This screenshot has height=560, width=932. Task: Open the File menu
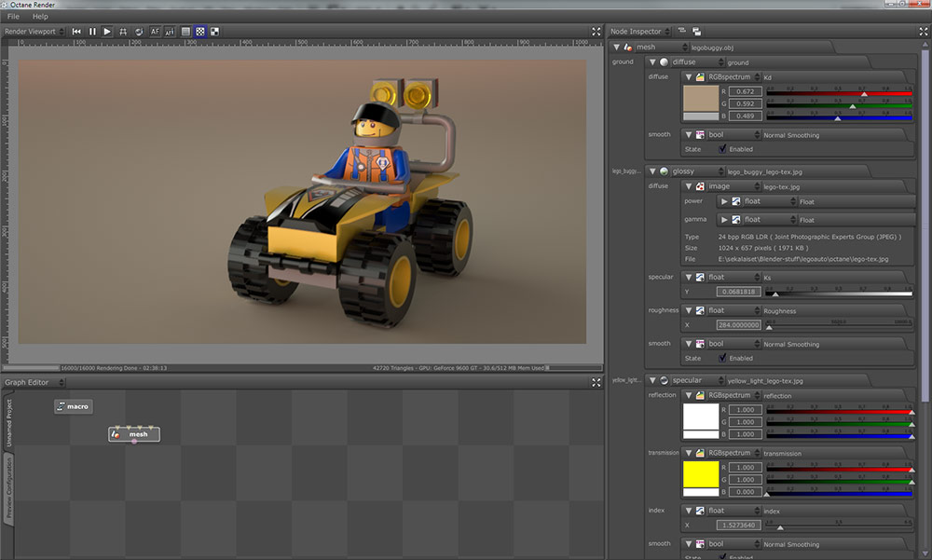13,17
